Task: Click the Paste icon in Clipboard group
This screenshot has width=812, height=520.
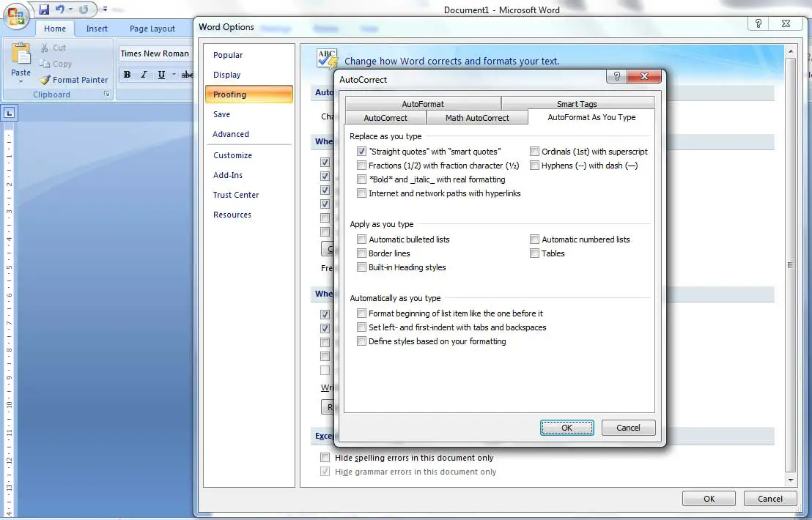Action: [21, 53]
